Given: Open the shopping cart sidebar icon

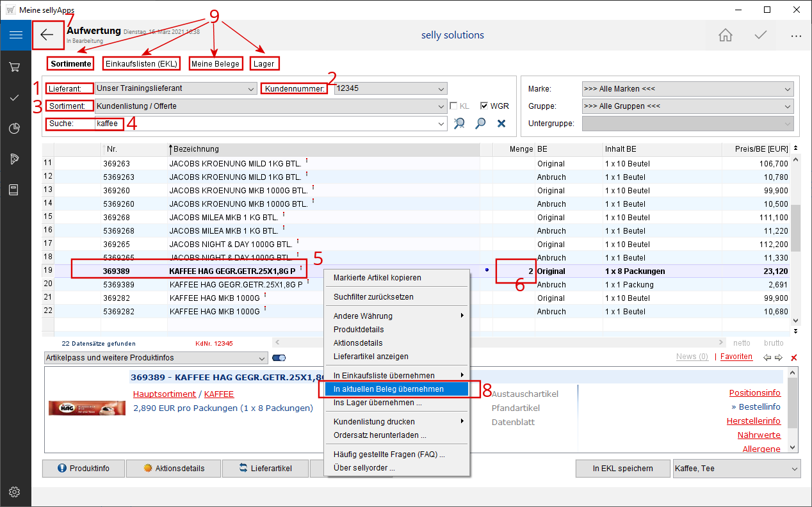Looking at the screenshot, I should (x=15, y=67).
